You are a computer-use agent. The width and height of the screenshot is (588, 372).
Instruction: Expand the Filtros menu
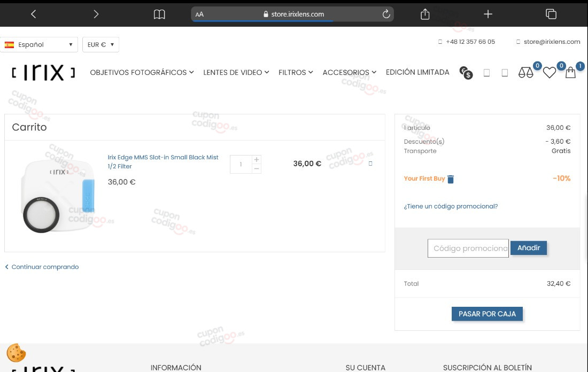[296, 72]
